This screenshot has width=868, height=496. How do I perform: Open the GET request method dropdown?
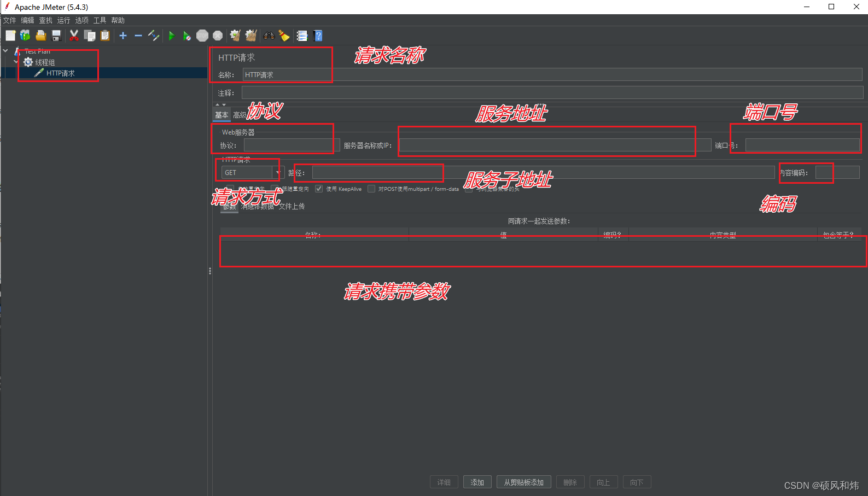point(278,173)
